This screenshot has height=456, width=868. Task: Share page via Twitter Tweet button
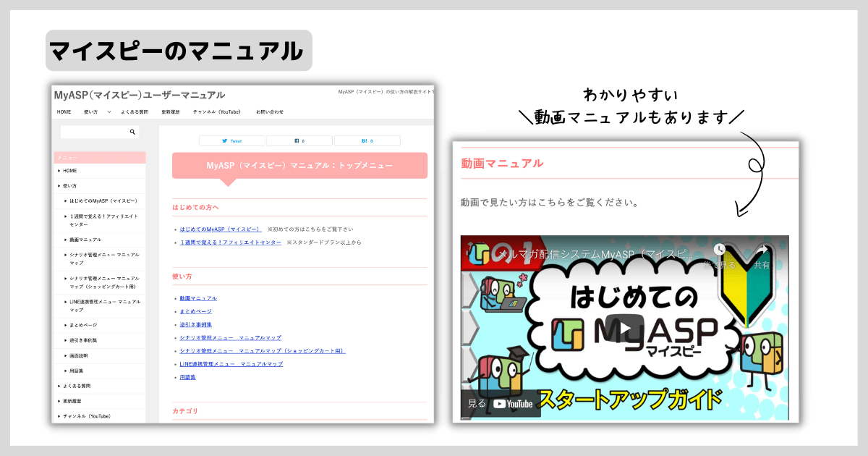[x=232, y=141]
